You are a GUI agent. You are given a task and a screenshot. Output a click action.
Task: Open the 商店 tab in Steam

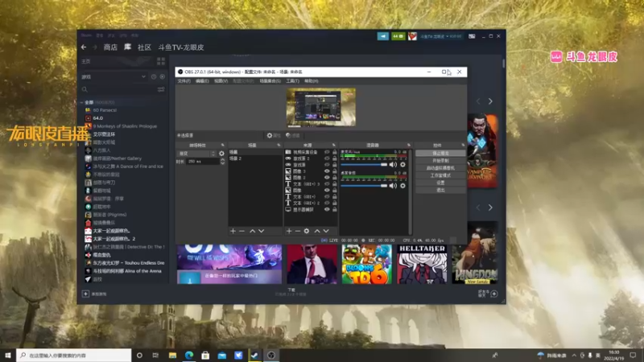(x=110, y=47)
